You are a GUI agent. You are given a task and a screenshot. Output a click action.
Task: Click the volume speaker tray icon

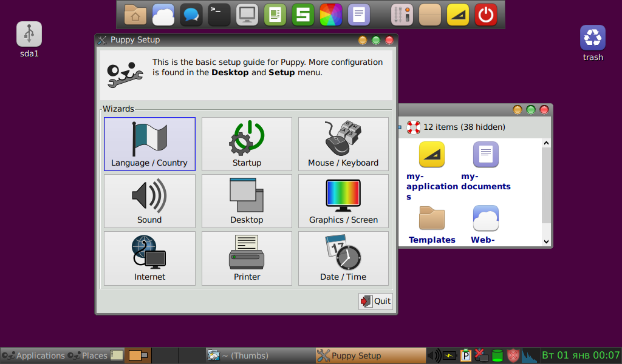(x=434, y=356)
